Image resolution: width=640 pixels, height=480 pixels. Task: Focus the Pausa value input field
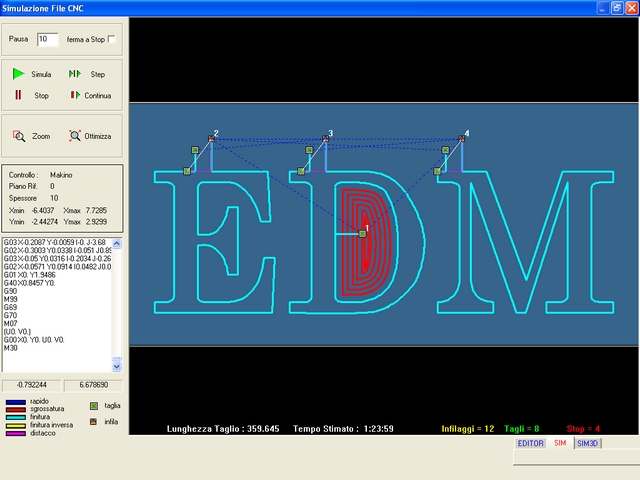(x=47, y=39)
